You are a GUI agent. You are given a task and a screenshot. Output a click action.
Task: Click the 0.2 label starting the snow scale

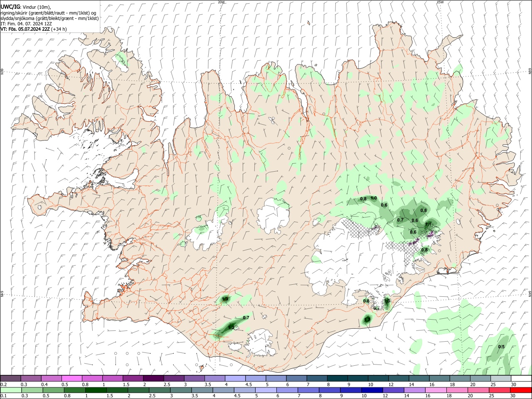(3, 384)
